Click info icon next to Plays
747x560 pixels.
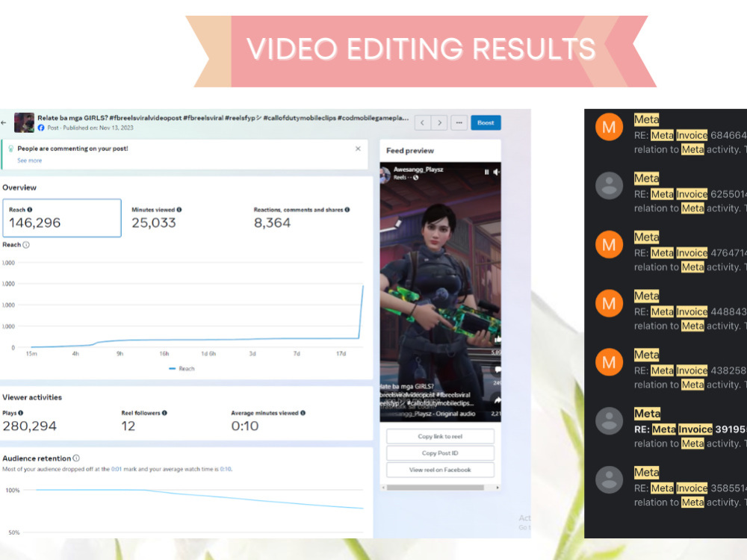(20, 413)
